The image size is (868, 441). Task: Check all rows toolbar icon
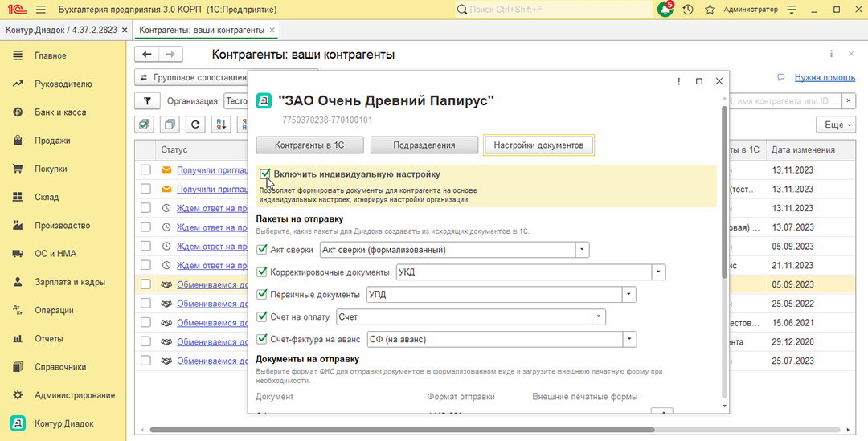(x=145, y=125)
